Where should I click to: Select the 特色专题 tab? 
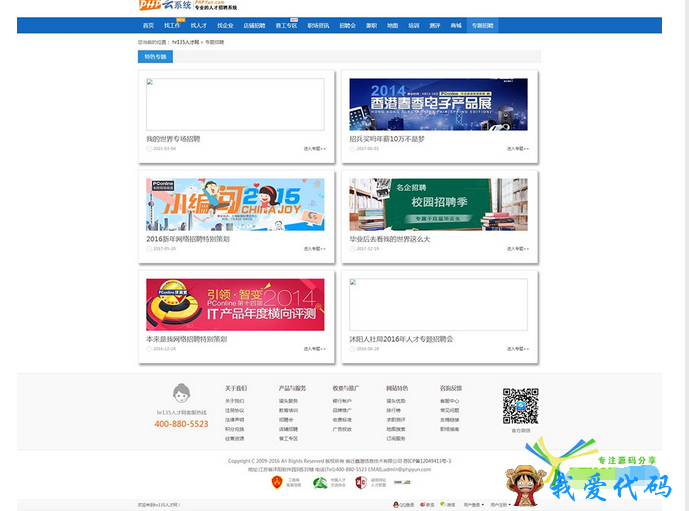(x=156, y=57)
